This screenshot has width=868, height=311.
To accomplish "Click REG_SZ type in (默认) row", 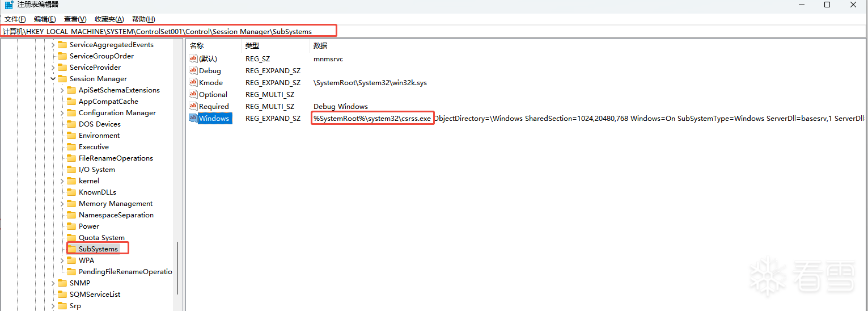I will tap(257, 59).
